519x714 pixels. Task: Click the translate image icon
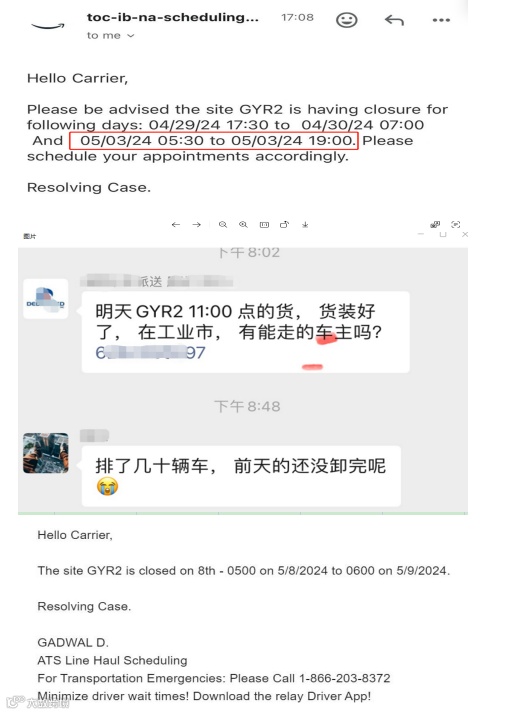click(435, 224)
